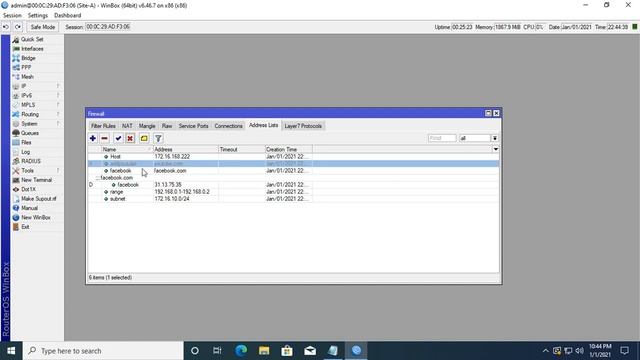Click the Enable checkmark icon
640x360 pixels.
tap(118, 138)
